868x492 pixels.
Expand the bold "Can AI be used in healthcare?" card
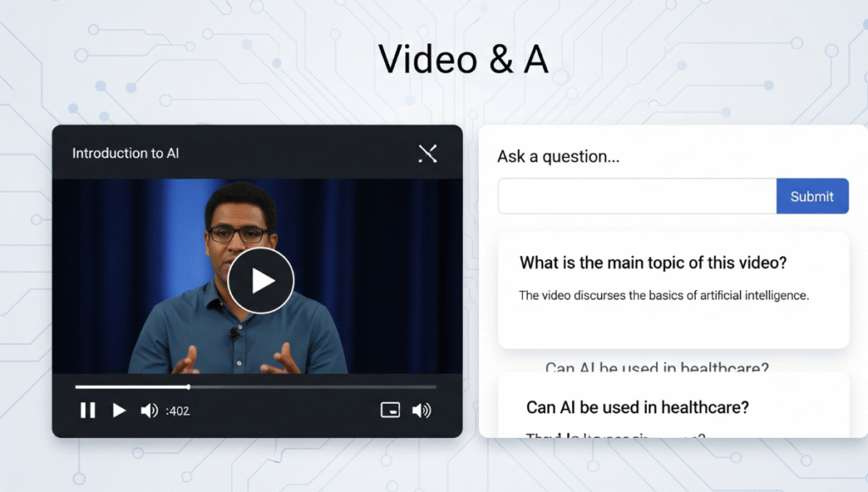(637, 407)
